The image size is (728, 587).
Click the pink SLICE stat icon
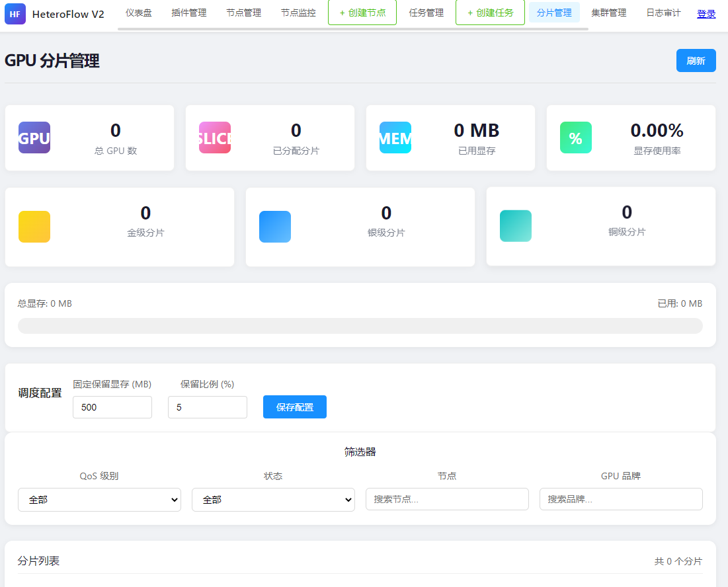(x=215, y=137)
